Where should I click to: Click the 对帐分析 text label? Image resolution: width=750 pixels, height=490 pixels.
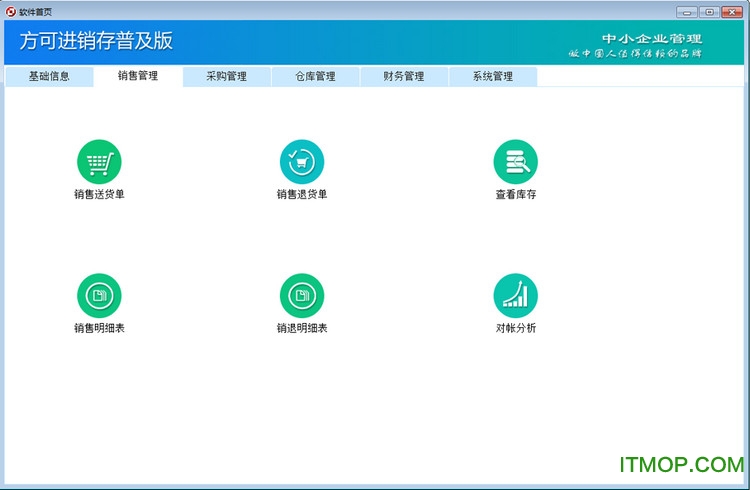pyautogui.click(x=516, y=328)
